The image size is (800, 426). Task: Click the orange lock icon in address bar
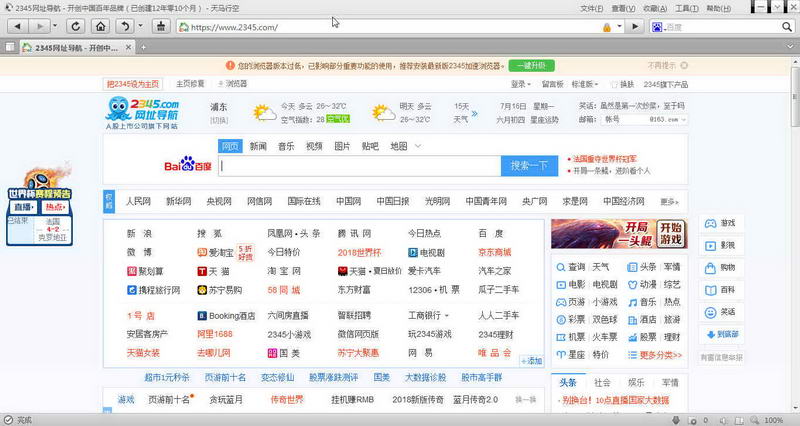pyautogui.click(x=607, y=27)
